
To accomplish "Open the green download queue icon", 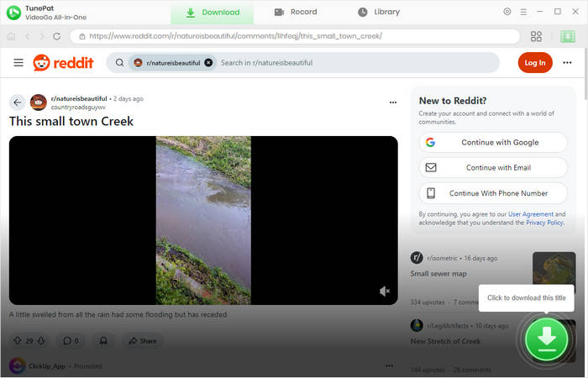I will pos(567,36).
